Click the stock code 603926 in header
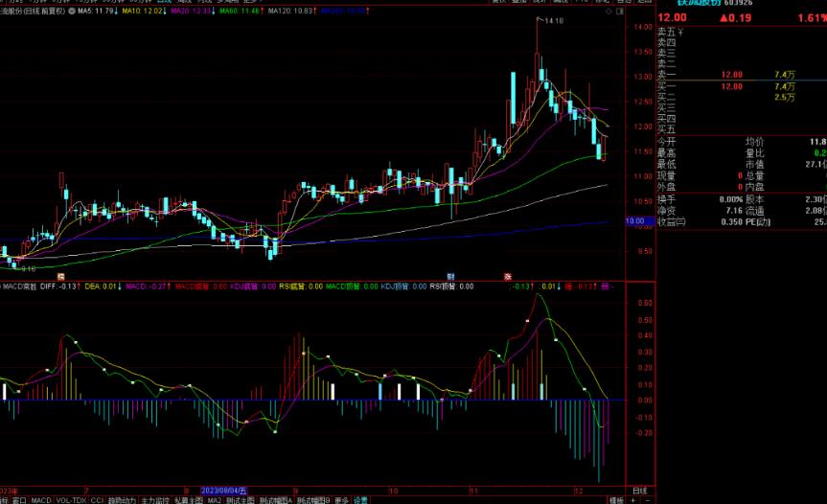 click(739, 3)
